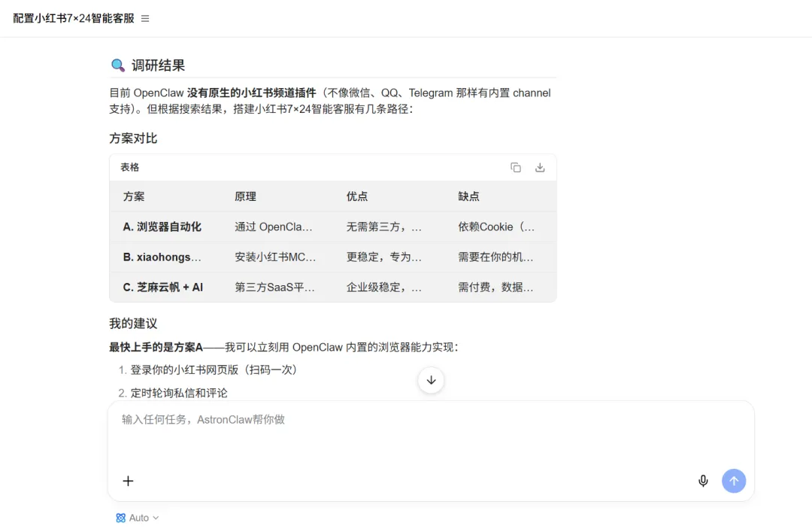Open the menu icon beside the chat title
This screenshot has width=812, height=532.
pos(145,19)
